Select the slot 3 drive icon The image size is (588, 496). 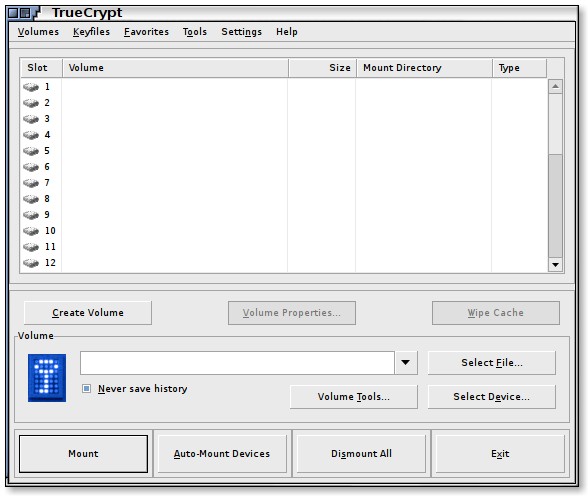[x=31, y=119]
